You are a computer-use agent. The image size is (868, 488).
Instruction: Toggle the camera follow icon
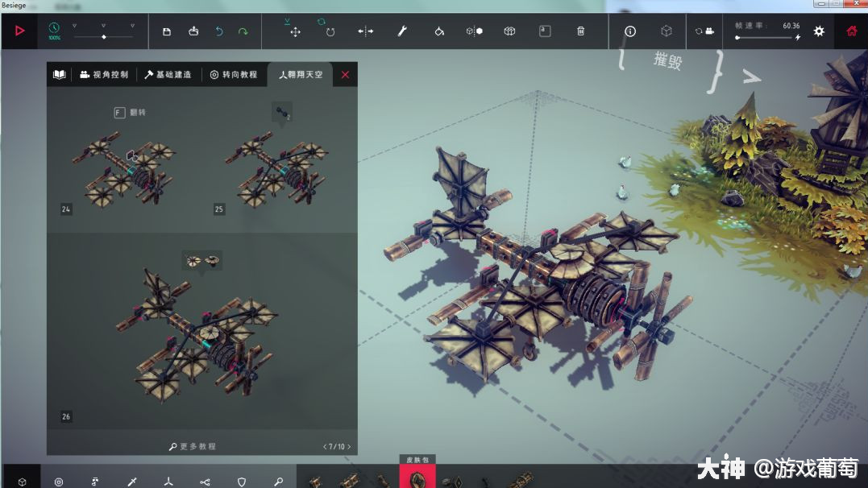tap(704, 31)
